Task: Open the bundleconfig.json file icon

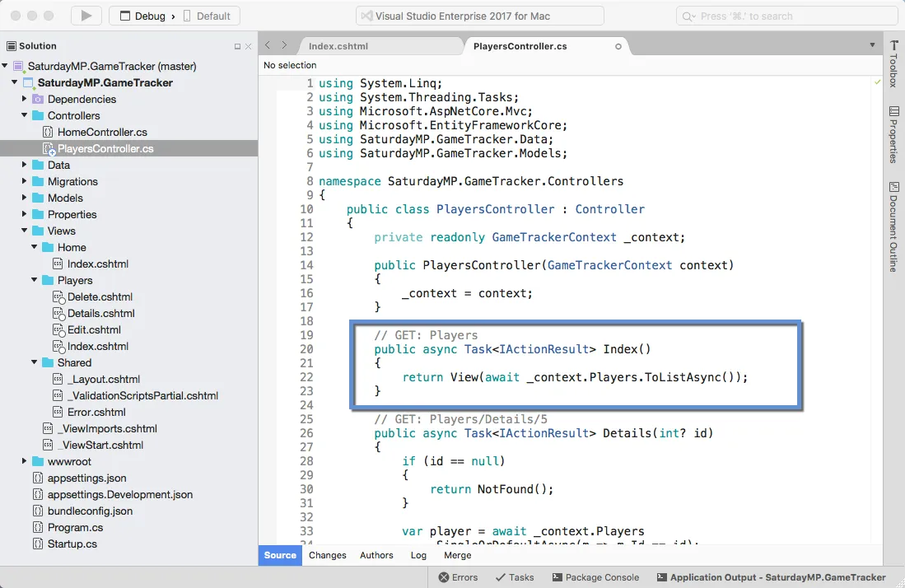Action: tap(38, 511)
